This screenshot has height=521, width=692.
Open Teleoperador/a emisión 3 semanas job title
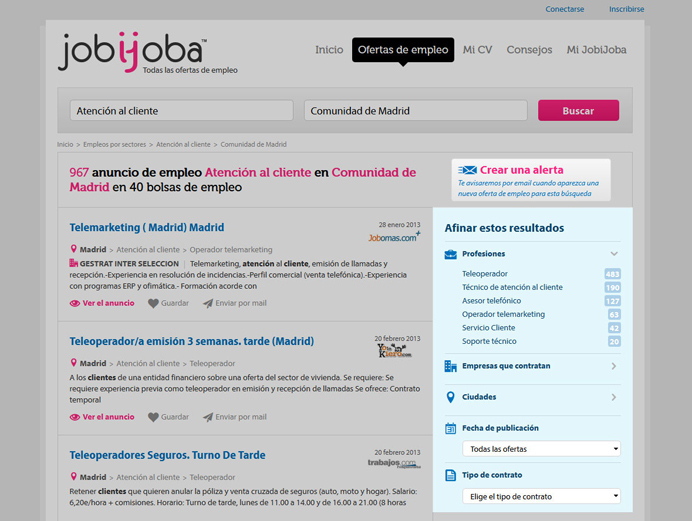(x=192, y=341)
